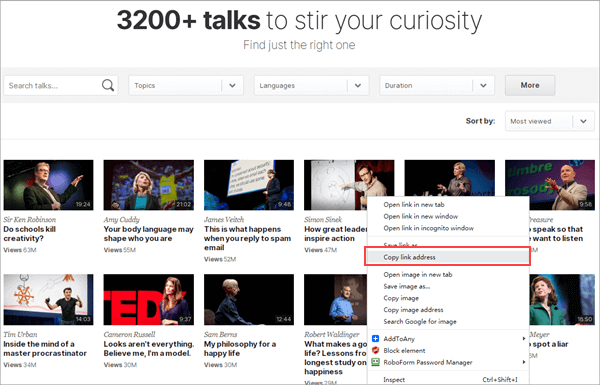Click speaker name Tim Urban
Viewport: 600px width, 385px height.
(20, 334)
